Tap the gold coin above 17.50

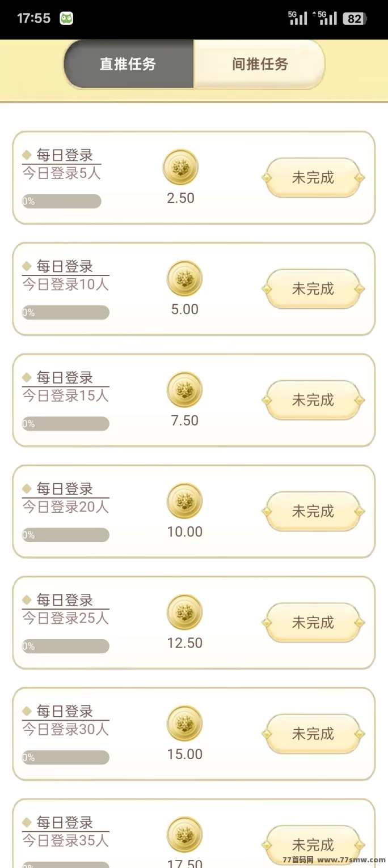click(x=184, y=835)
